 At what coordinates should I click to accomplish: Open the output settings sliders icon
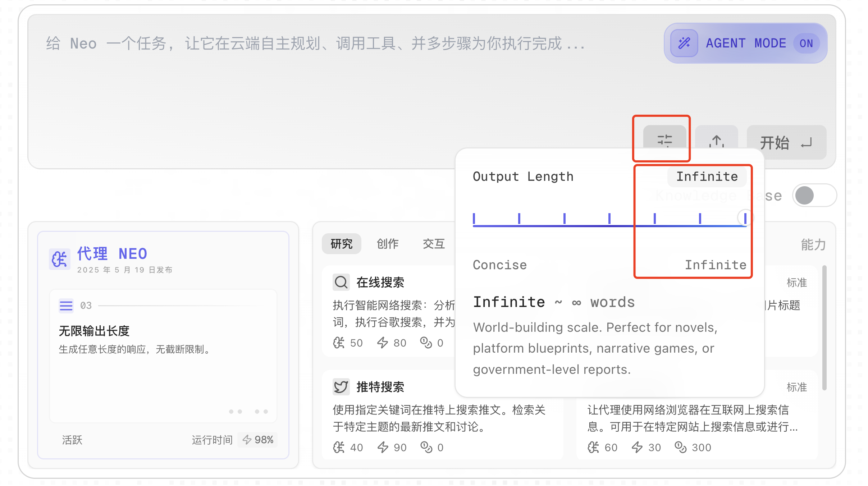664,139
